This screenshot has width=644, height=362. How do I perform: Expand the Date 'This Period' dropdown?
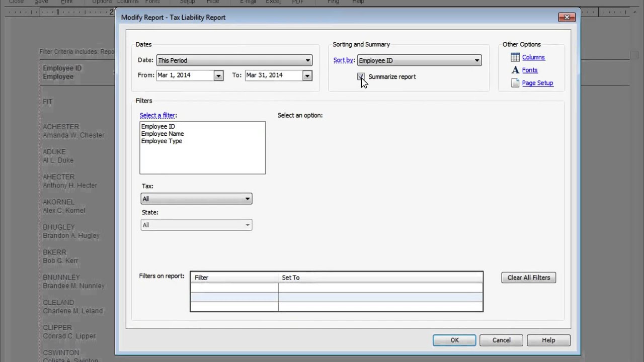307,60
